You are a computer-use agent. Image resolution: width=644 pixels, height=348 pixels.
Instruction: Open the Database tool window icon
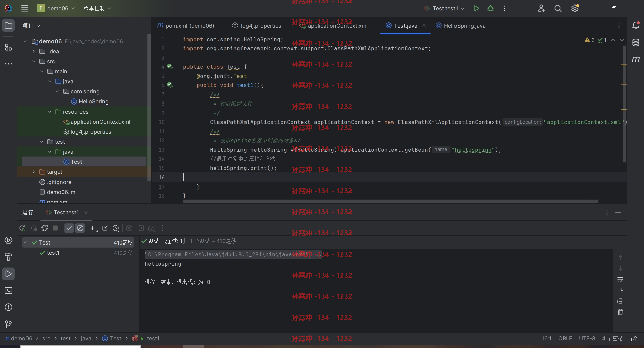pyautogui.click(x=636, y=43)
